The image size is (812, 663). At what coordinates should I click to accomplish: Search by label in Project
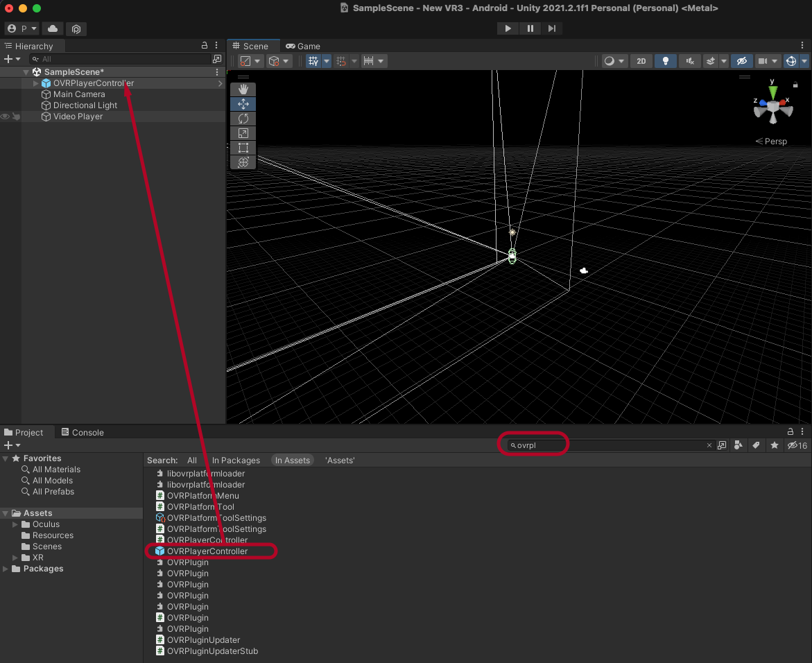(x=757, y=445)
